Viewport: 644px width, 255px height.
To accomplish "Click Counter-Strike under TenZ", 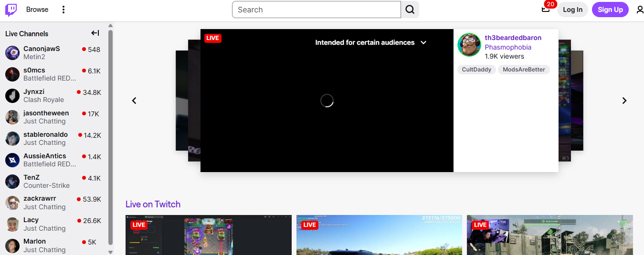I will [46, 185].
